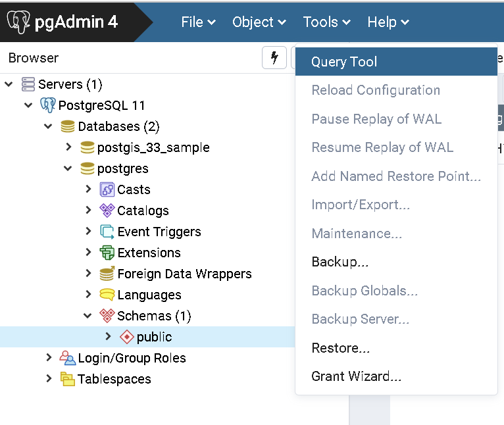This screenshot has height=425, width=504.
Task: Click the red Schemas diamonds icon
Action: 107,316
